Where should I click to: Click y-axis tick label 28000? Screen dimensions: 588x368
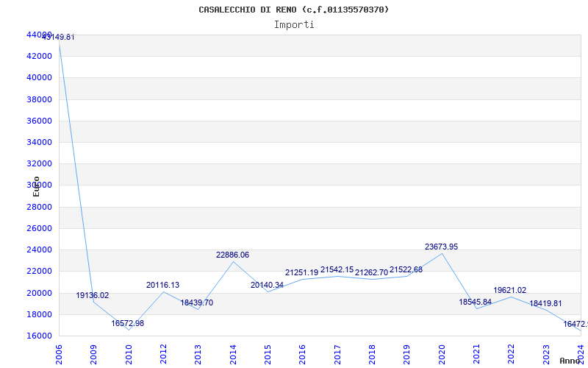(x=40, y=207)
